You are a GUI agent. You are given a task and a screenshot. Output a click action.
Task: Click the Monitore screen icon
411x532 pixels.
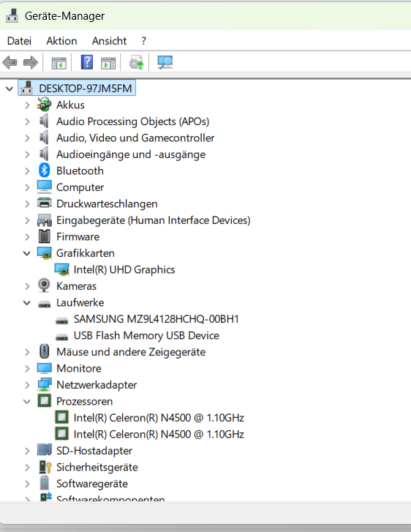pyautogui.click(x=45, y=368)
